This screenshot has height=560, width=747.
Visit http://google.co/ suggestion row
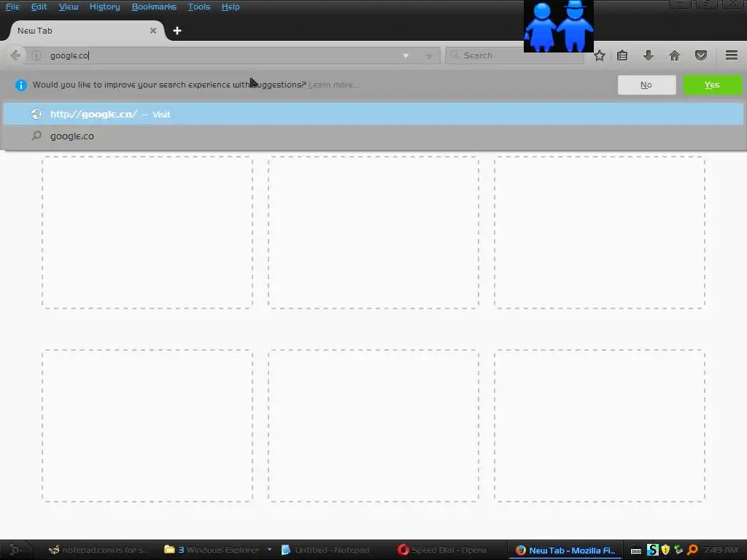tap(373, 114)
